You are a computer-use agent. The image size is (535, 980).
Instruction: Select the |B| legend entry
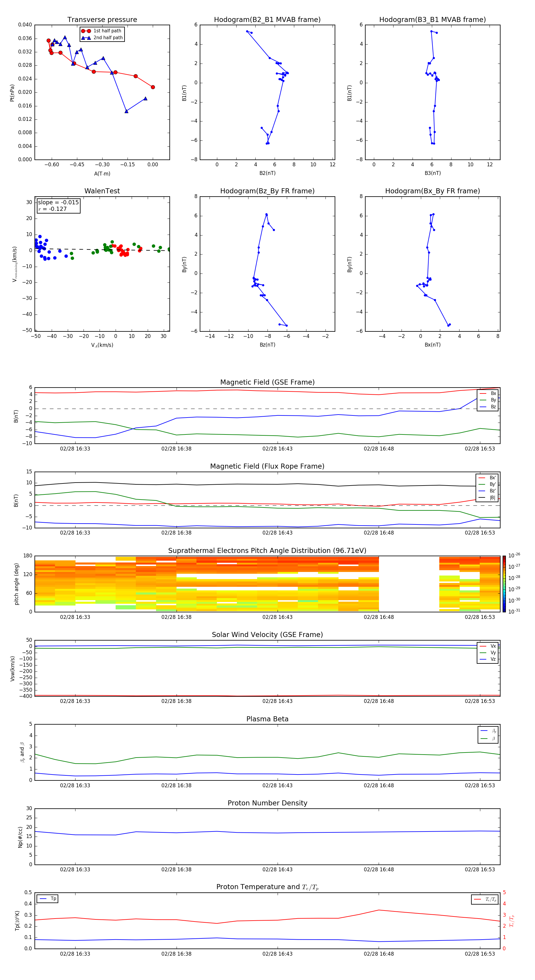coord(487,498)
